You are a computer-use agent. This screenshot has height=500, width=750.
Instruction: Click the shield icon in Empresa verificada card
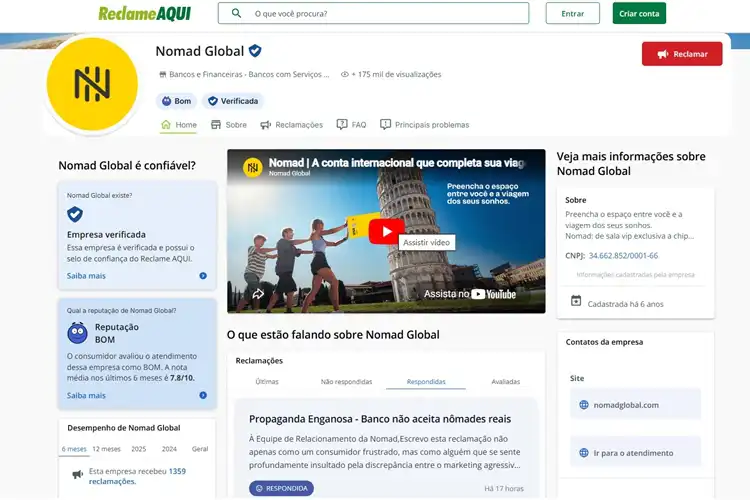(75, 214)
